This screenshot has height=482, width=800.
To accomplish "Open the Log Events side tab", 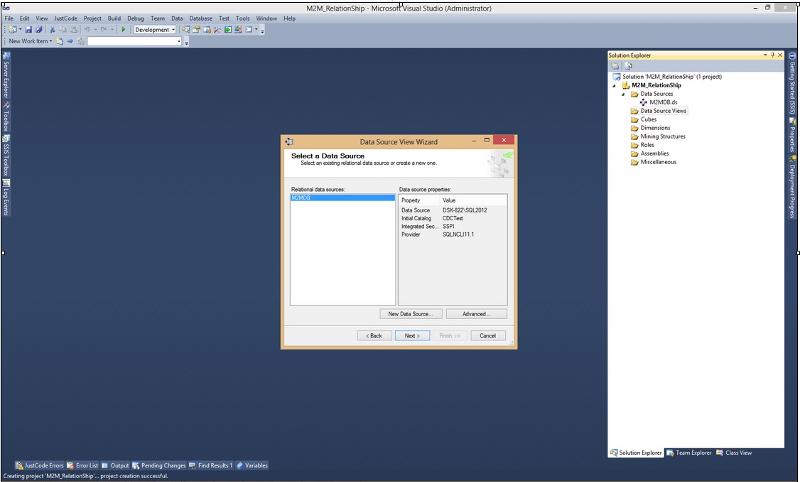I will 6,197.
